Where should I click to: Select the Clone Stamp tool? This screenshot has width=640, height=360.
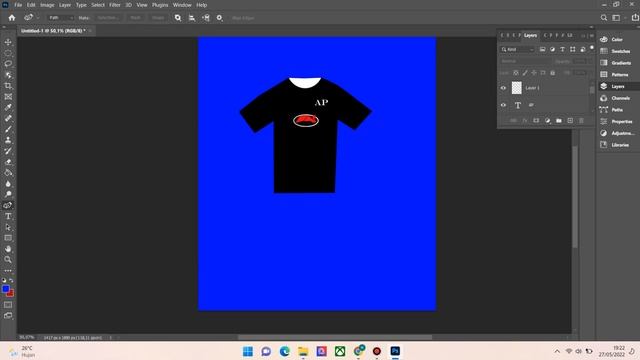click(8, 140)
